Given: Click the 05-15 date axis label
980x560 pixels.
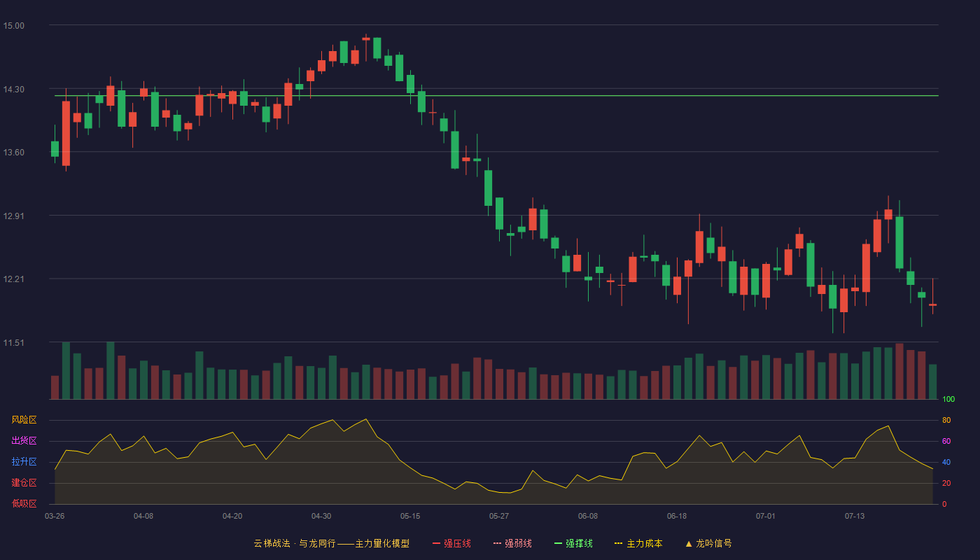Looking at the screenshot, I should [410, 516].
